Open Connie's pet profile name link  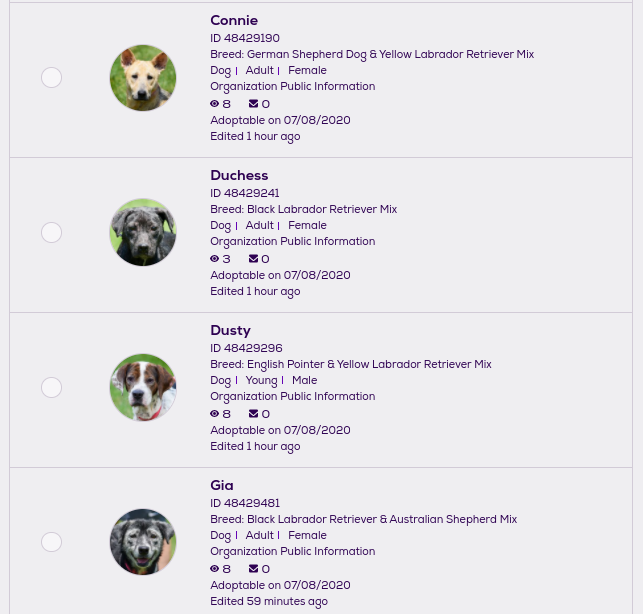[x=234, y=21]
